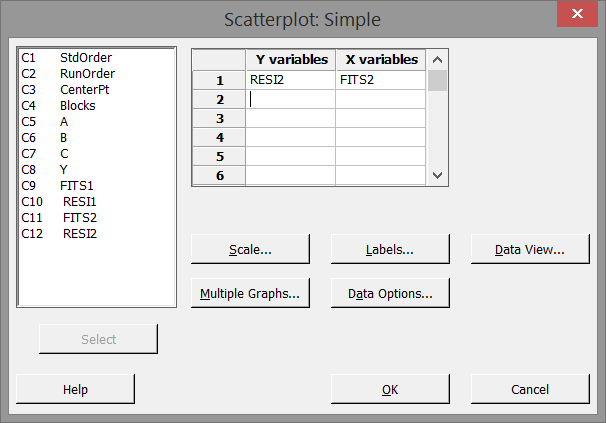The image size is (606, 423).
Task: Open the Labels... options
Action: pyautogui.click(x=390, y=249)
